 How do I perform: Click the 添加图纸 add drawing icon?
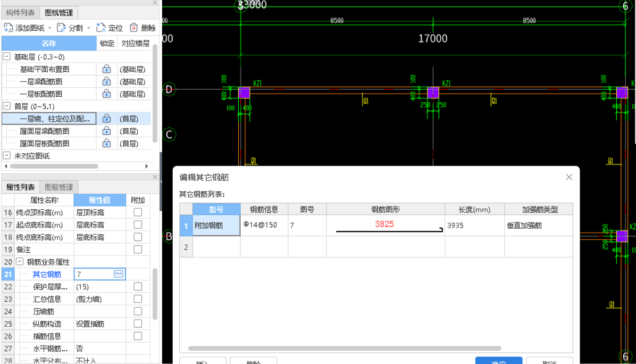point(8,28)
